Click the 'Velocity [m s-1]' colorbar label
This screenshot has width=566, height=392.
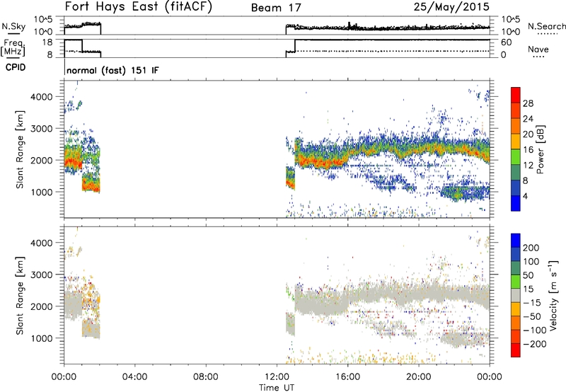pyautogui.click(x=553, y=295)
